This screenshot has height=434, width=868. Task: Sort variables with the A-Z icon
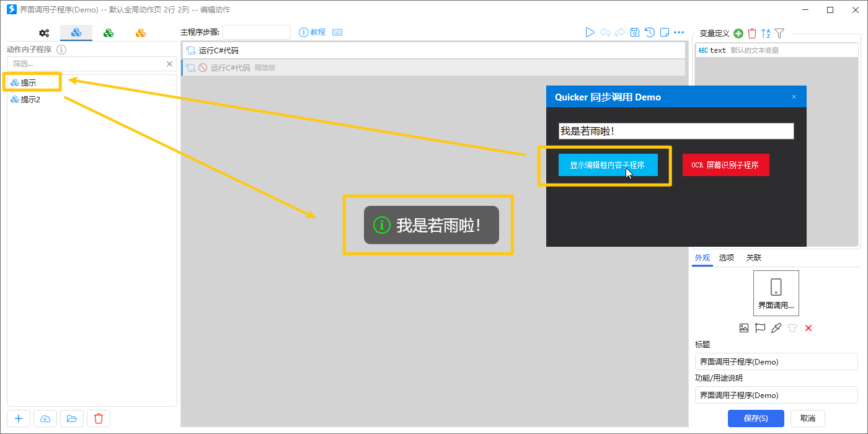[766, 33]
